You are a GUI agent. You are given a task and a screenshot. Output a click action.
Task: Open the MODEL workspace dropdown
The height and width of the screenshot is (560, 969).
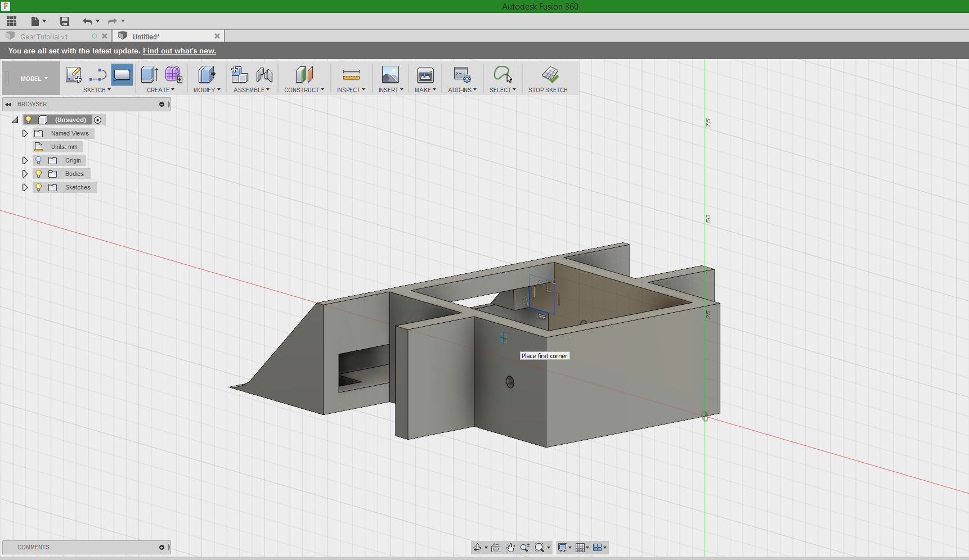[34, 79]
